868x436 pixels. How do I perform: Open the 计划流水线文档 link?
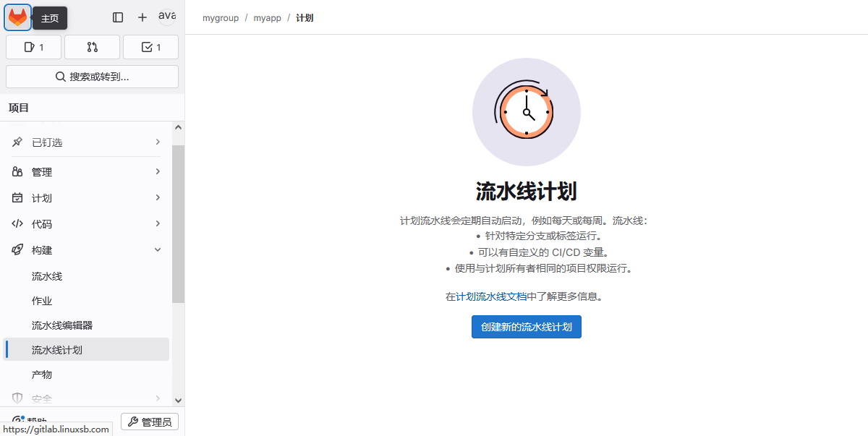491,296
